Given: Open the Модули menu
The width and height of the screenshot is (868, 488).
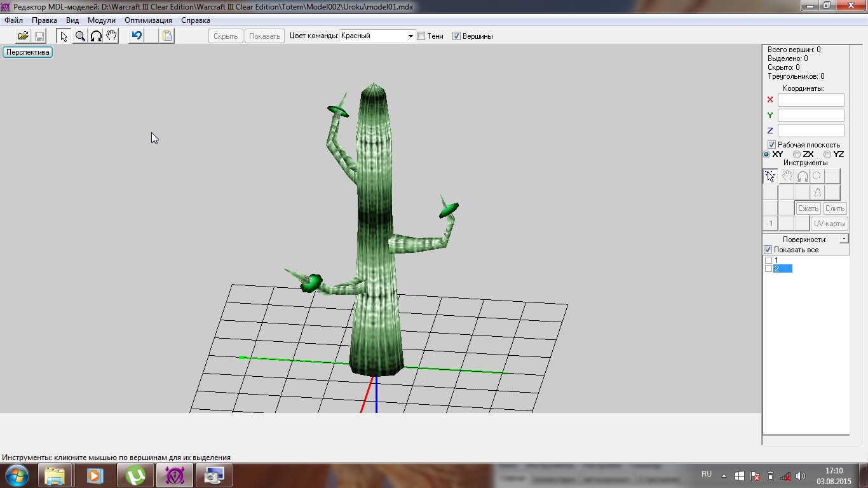Looking at the screenshot, I should (102, 20).
